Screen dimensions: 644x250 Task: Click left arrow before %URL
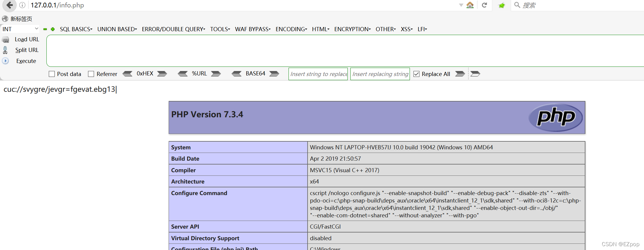(183, 74)
